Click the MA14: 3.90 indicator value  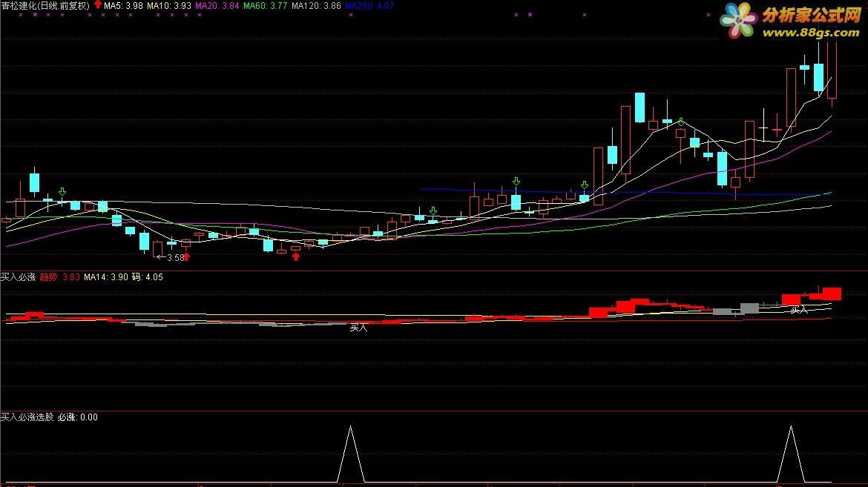pyautogui.click(x=106, y=276)
